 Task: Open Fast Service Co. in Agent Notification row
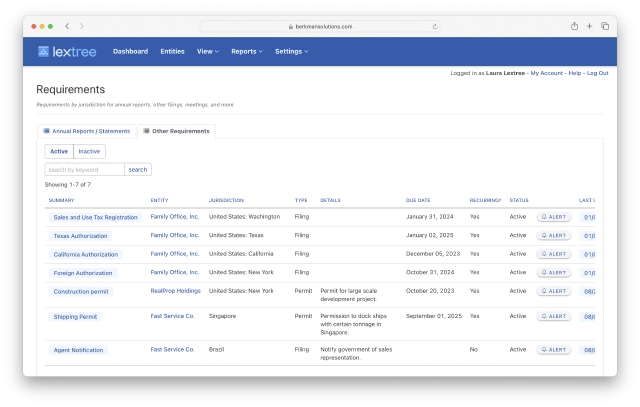[x=172, y=349]
